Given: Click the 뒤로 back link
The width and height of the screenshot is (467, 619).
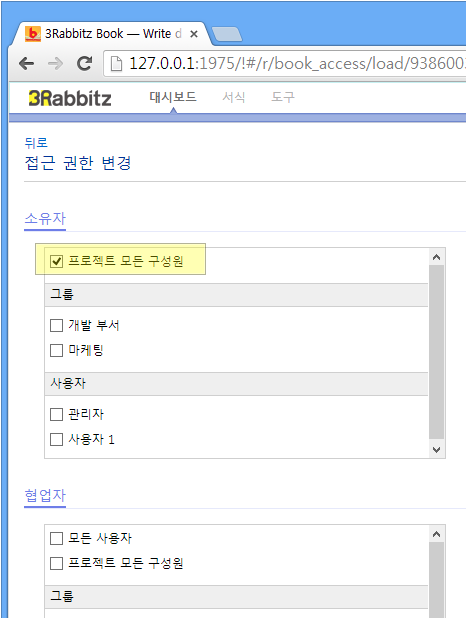Looking at the screenshot, I should coord(36,143).
